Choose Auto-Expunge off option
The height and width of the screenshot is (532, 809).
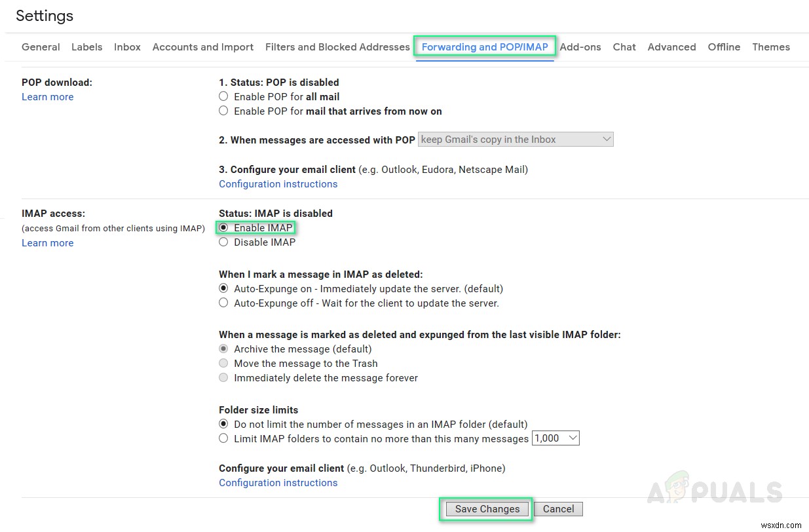pos(223,303)
